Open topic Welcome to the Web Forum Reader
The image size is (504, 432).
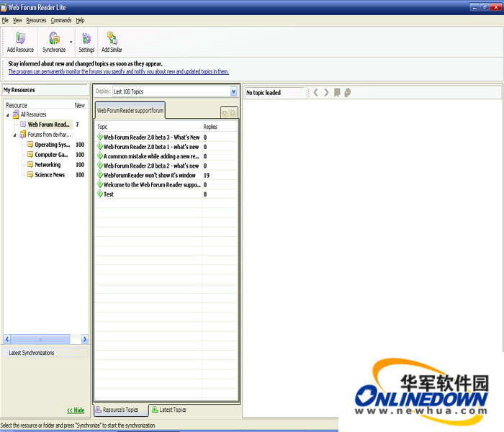click(152, 185)
